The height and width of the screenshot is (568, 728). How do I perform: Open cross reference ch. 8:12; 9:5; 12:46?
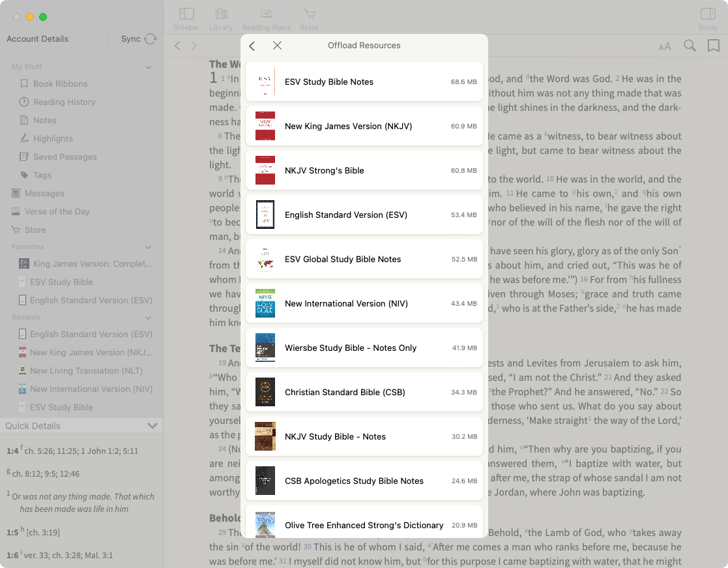tap(46, 474)
